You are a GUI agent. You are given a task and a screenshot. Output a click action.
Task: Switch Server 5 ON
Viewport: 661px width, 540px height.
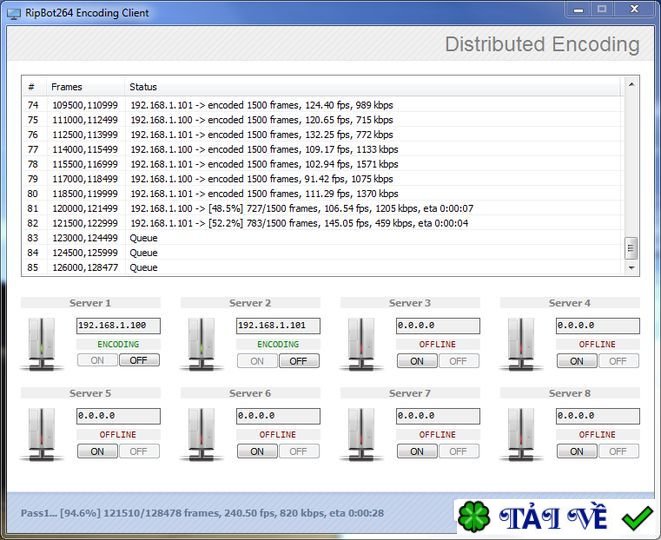coord(97,451)
